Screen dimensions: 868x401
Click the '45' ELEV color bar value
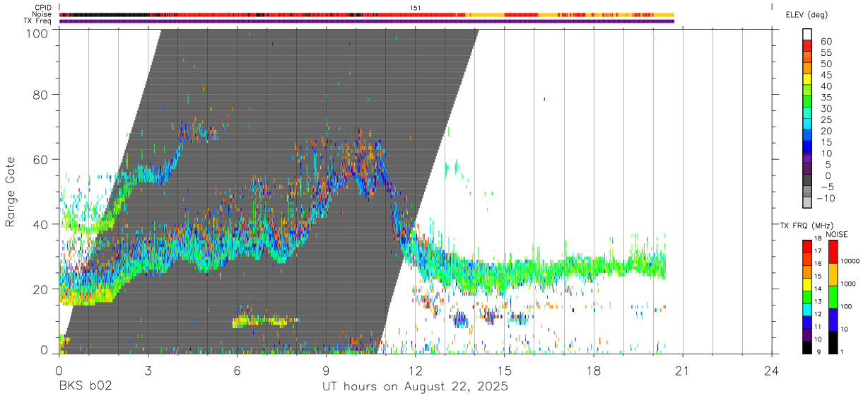tap(826, 75)
